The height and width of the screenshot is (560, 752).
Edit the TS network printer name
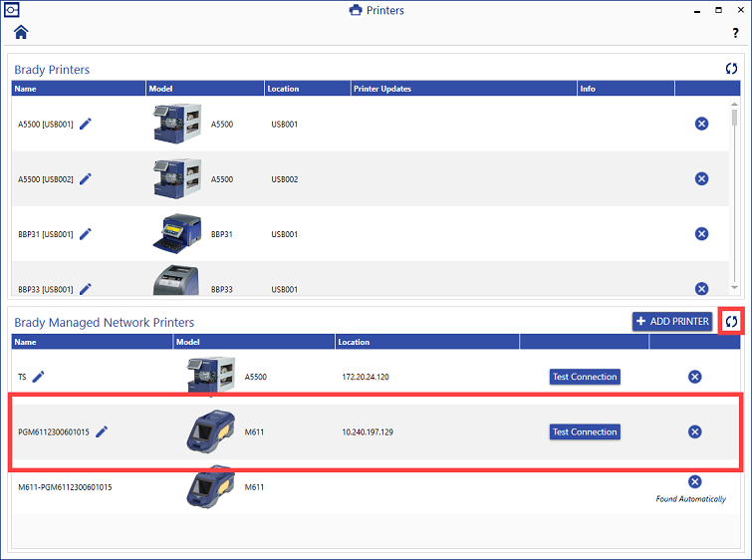click(39, 377)
